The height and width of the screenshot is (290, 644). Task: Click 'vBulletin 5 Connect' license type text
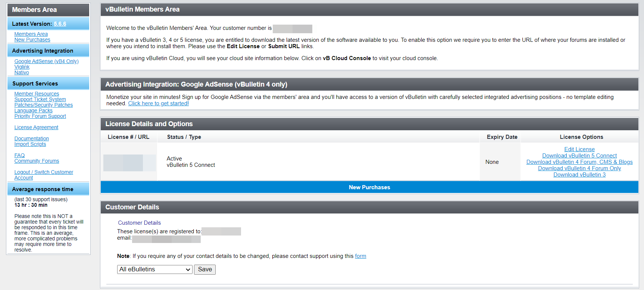191,165
